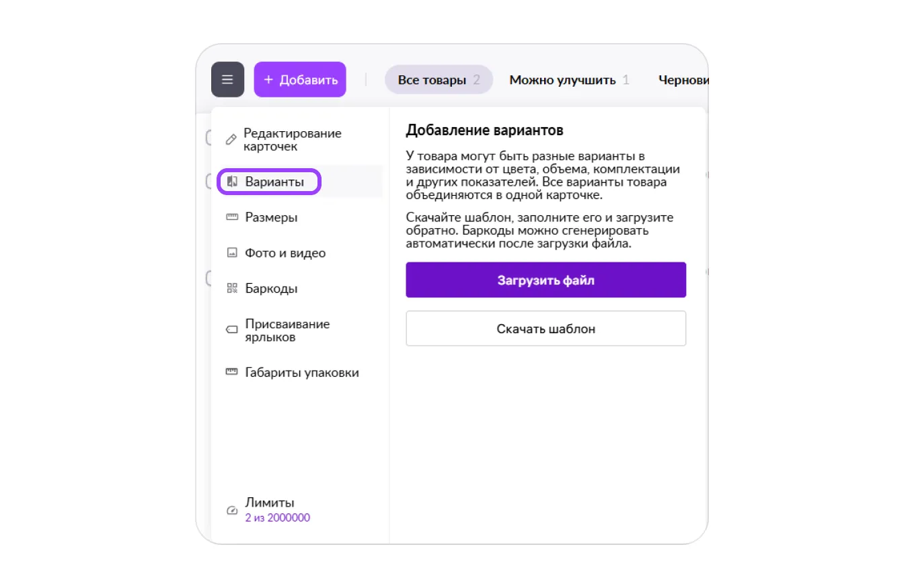Screen dimensions: 904x588
Task: Open the Редактирование карточек menu label
Action: tap(293, 140)
